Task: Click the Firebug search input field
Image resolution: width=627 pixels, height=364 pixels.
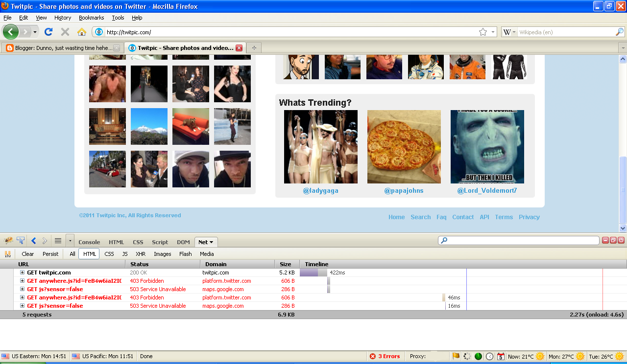Action: pos(518,241)
